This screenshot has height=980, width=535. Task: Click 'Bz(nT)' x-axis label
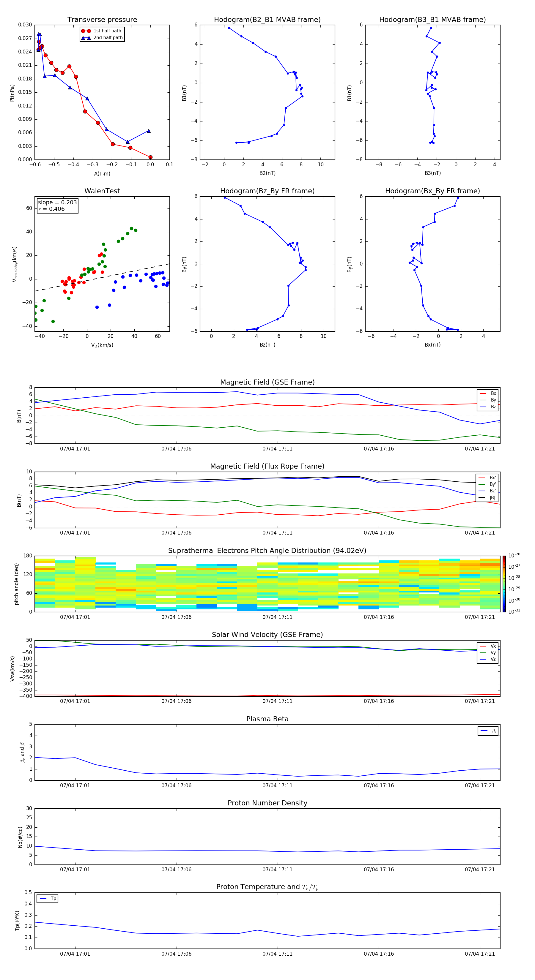tap(267, 345)
